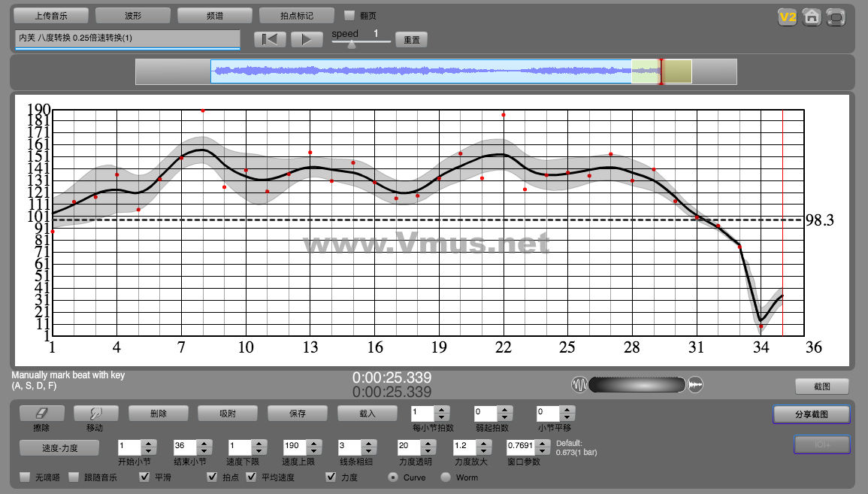Check the 无嘀嗒 no-tick checkbox
Screen dimensions: 868x494
(25, 477)
